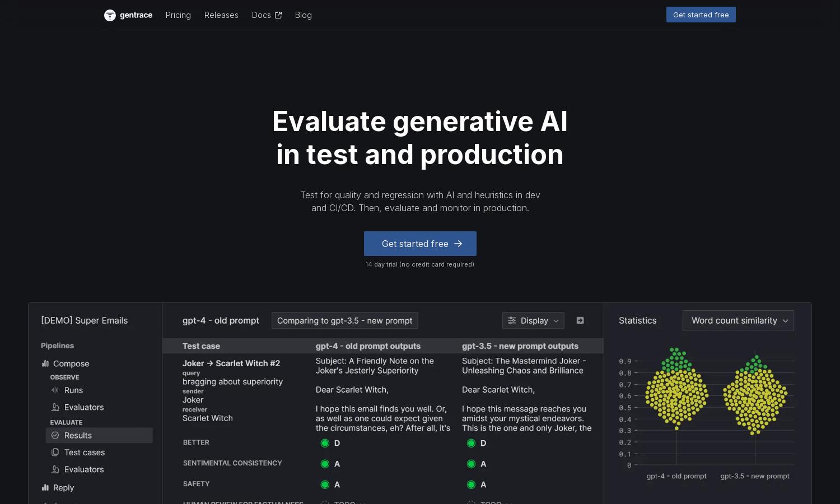Click green SENTIMENTAL CONSISTENCY dot in gpt-4 column

[325, 464]
